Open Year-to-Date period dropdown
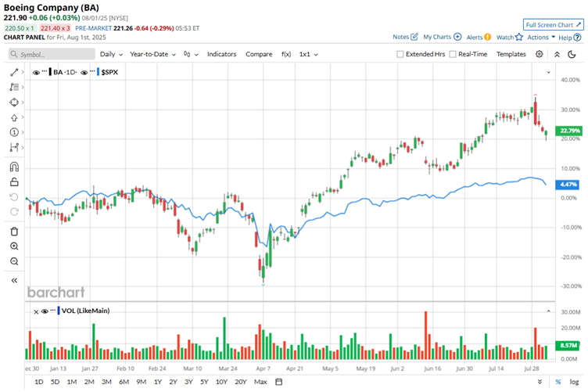Image resolution: width=588 pixels, height=392 pixels. click(x=152, y=55)
